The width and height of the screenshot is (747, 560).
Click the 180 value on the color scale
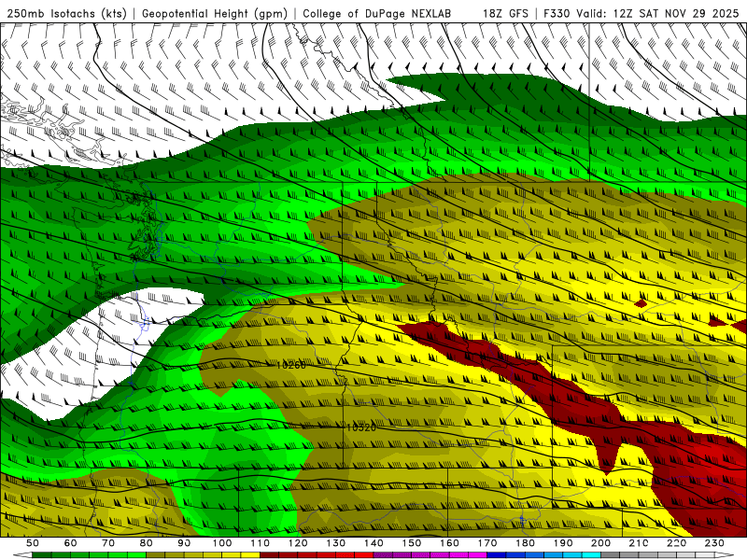point(526,543)
